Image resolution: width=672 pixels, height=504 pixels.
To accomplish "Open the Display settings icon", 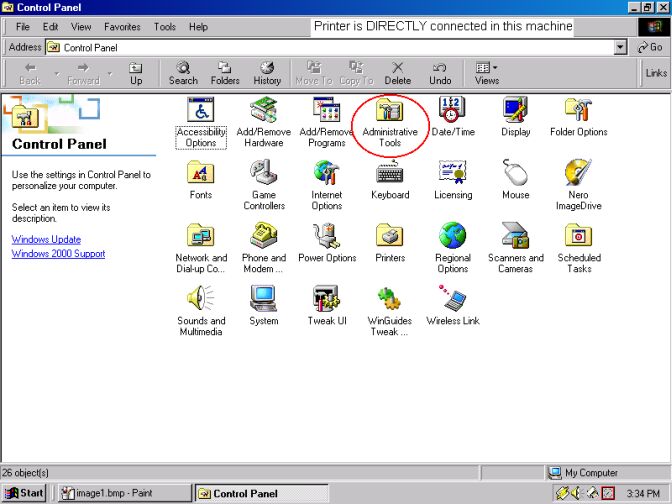I will [x=516, y=110].
